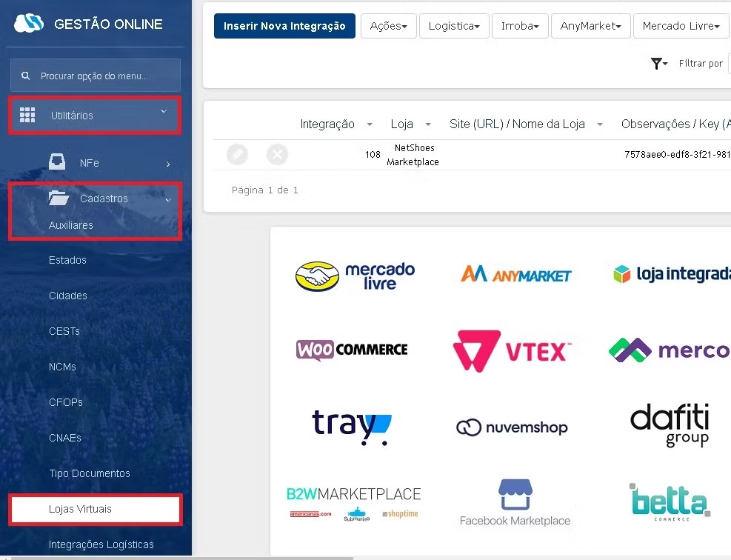Click the Inserir Nova Integração button
This screenshot has height=560, width=731.
click(x=284, y=26)
